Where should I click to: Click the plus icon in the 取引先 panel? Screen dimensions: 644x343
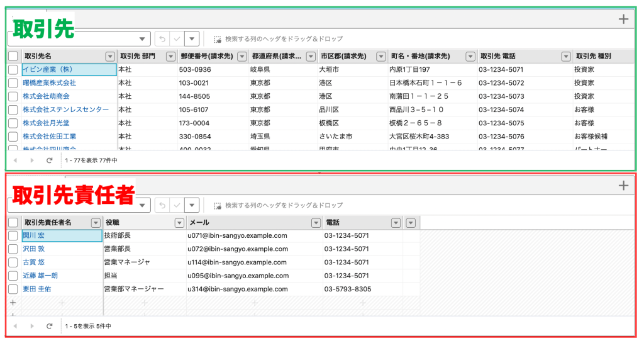(x=623, y=19)
